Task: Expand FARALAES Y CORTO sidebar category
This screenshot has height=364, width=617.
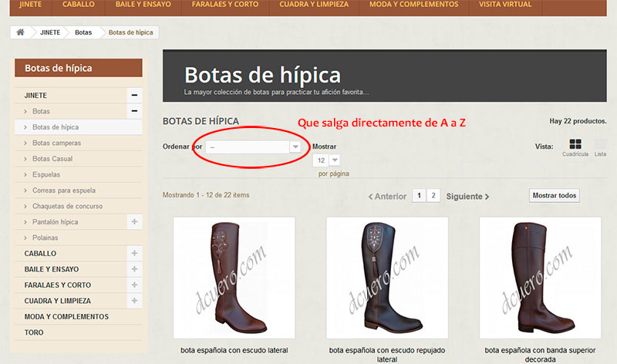Action: coord(134,285)
